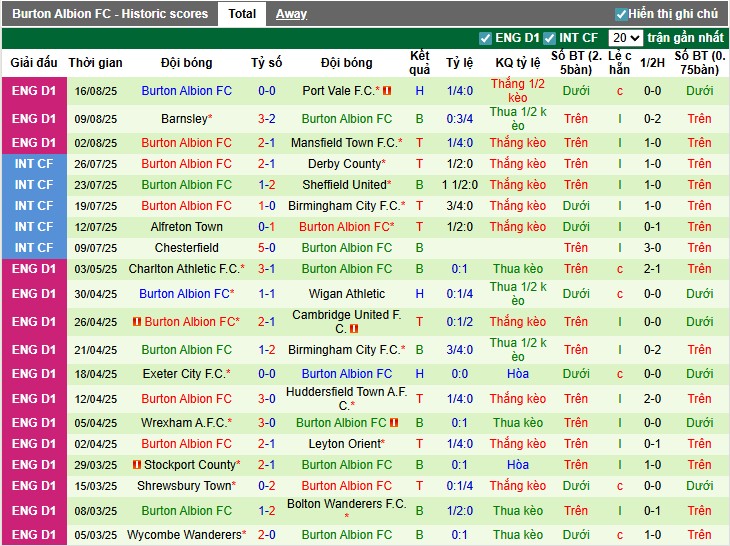Open Wrexham A.F.C. team link
The image size is (730, 546).
(186, 423)
